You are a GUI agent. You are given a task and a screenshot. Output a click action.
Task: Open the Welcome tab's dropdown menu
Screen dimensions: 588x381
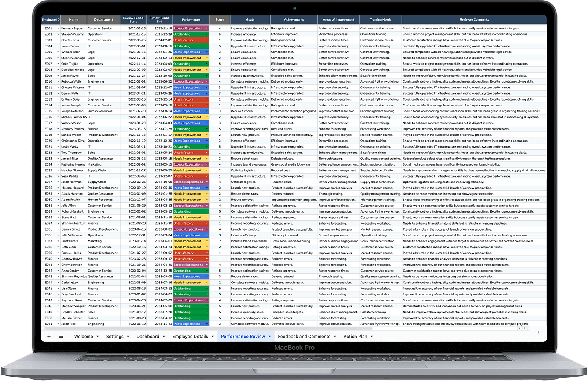[97, 336]
